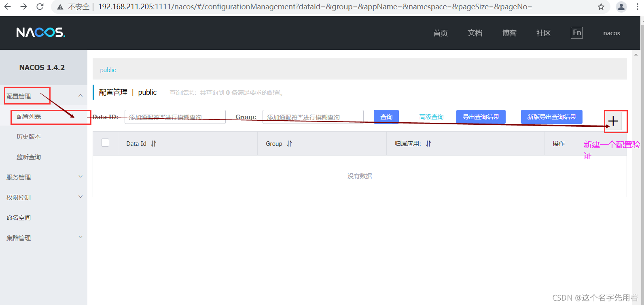Collapse the 配置管理 menu chevron

[x=80, y=96]
